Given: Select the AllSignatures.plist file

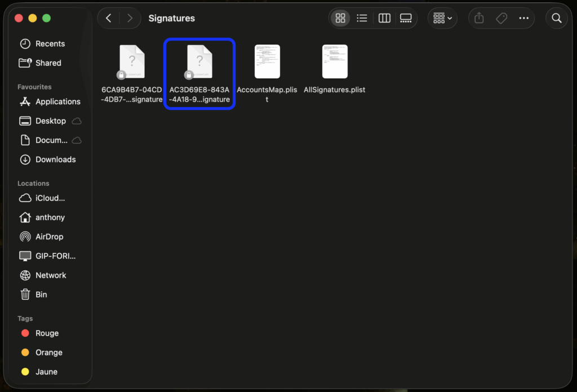Looking at the screenshot, I should (x=335, y=62).
